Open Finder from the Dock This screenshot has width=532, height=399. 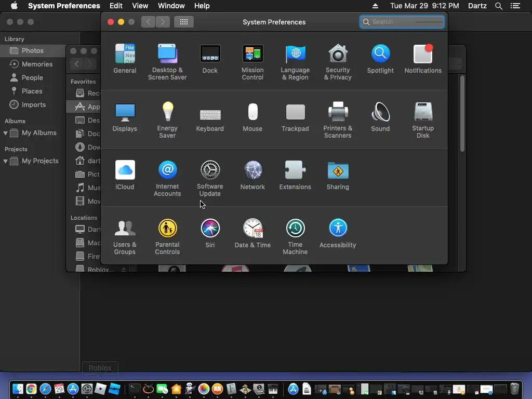17,389
